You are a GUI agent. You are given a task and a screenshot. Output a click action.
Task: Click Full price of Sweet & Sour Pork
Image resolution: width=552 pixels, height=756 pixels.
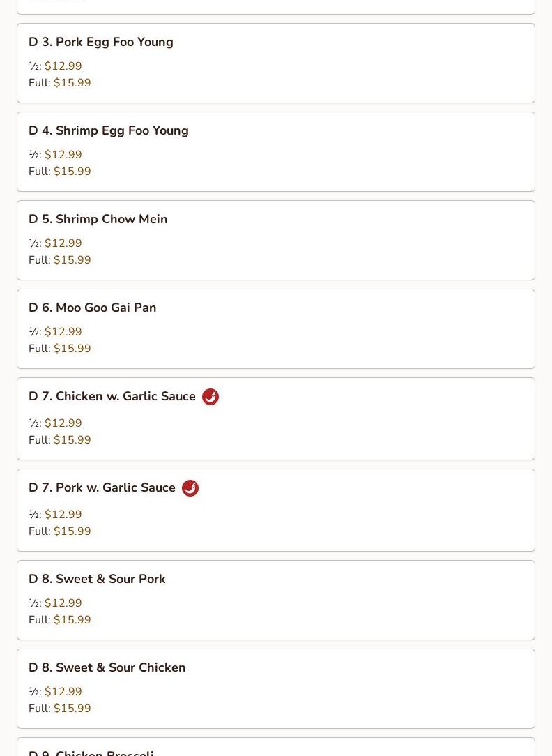[x=72, y=619]
